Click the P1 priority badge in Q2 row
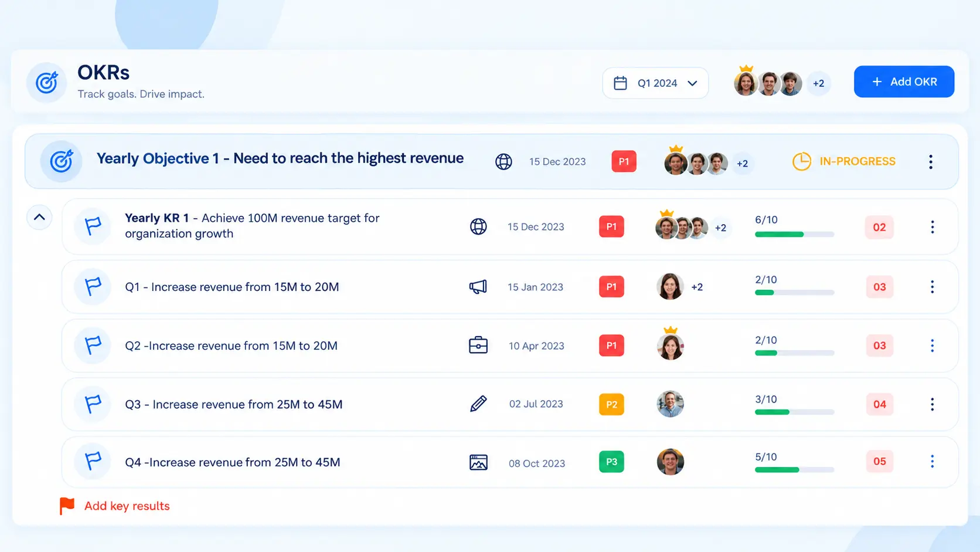 click(x=611, y=346)
